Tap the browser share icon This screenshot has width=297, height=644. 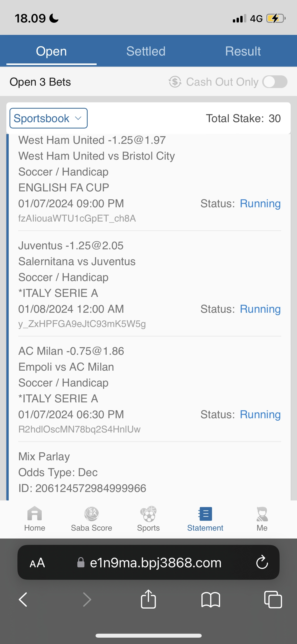(x=148, y=599)
